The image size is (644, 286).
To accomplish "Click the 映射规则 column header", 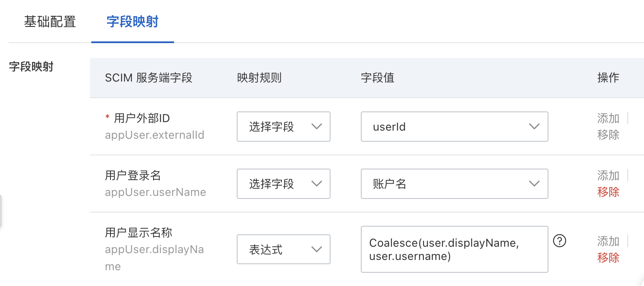I will tap(259, 78).
